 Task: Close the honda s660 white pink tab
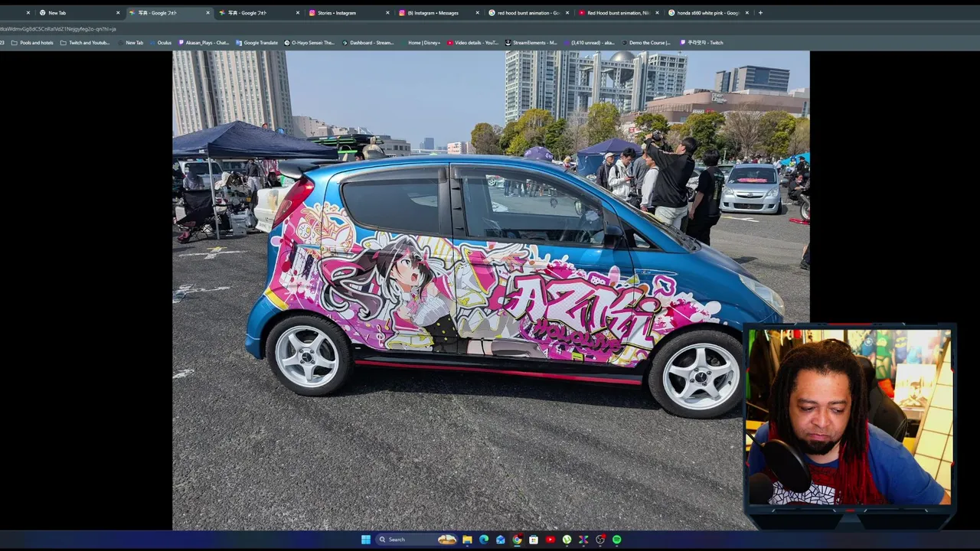click(x=747, y=13)
